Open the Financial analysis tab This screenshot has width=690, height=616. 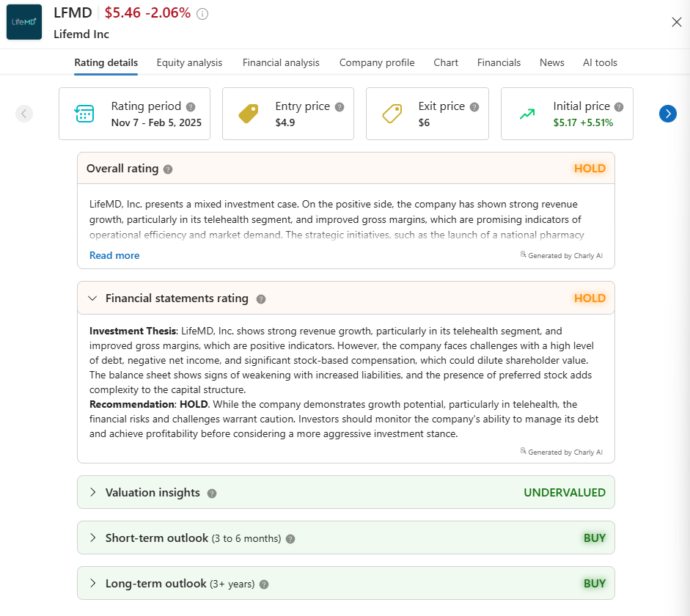point(281,62)
